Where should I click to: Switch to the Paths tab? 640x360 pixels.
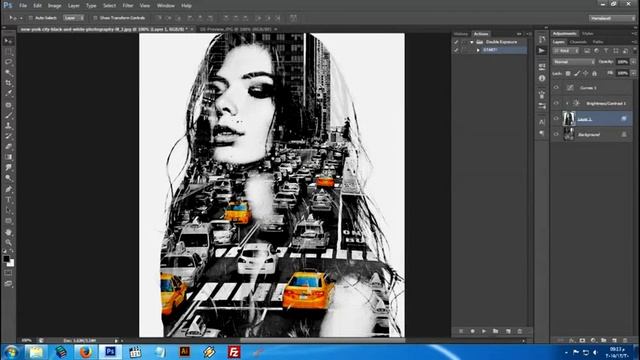click(x=598, y=42)
